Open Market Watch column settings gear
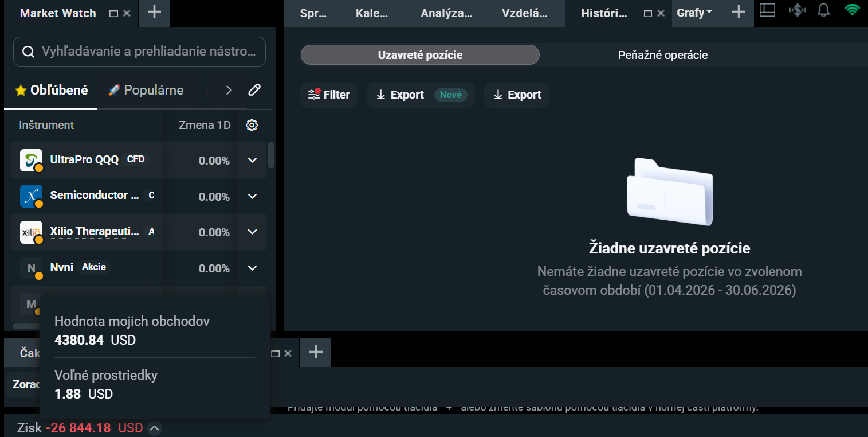The width and height of the screenshot is (868, 437). 252,125
